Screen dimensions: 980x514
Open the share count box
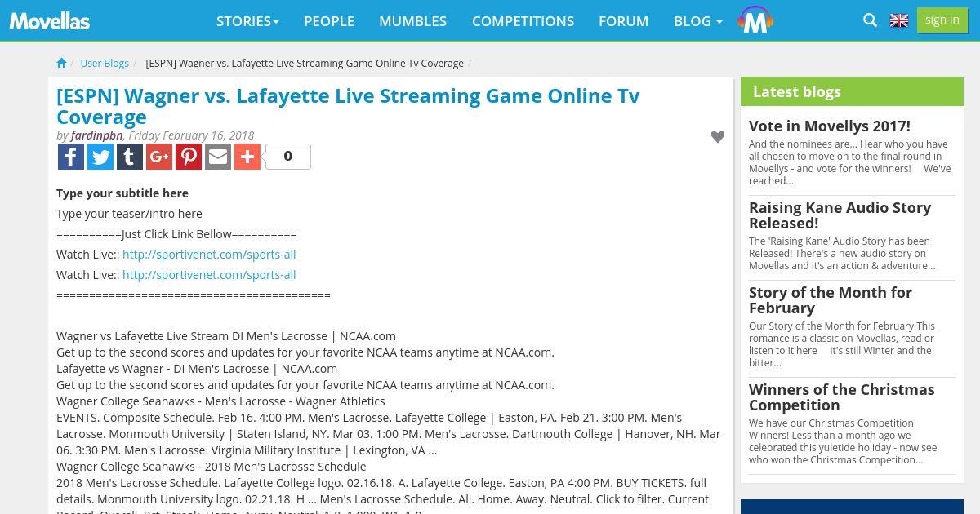tap(287, 157)
